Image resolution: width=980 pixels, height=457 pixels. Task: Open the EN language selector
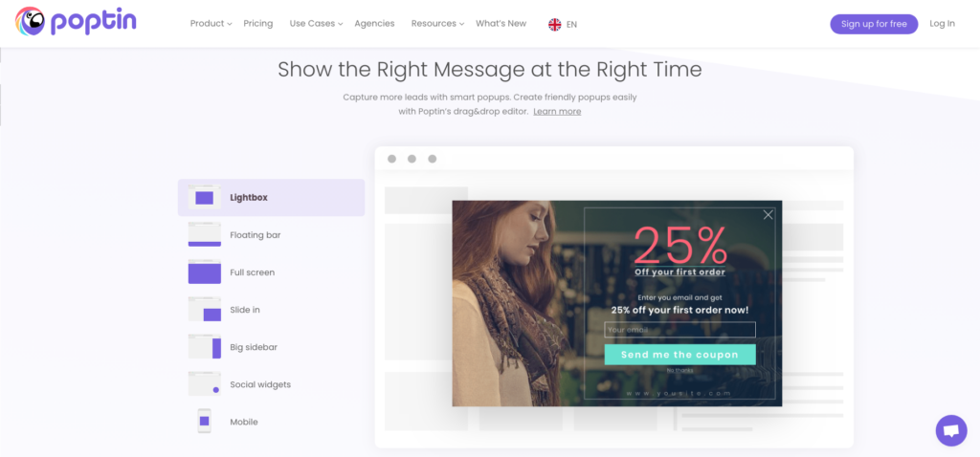563,24
